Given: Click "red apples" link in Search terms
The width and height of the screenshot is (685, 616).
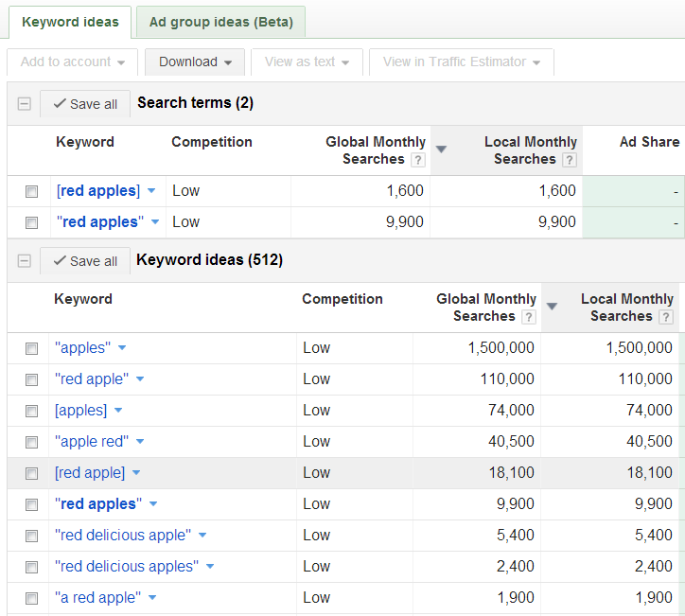Looking at the screenshot, I should click(100, 222).
